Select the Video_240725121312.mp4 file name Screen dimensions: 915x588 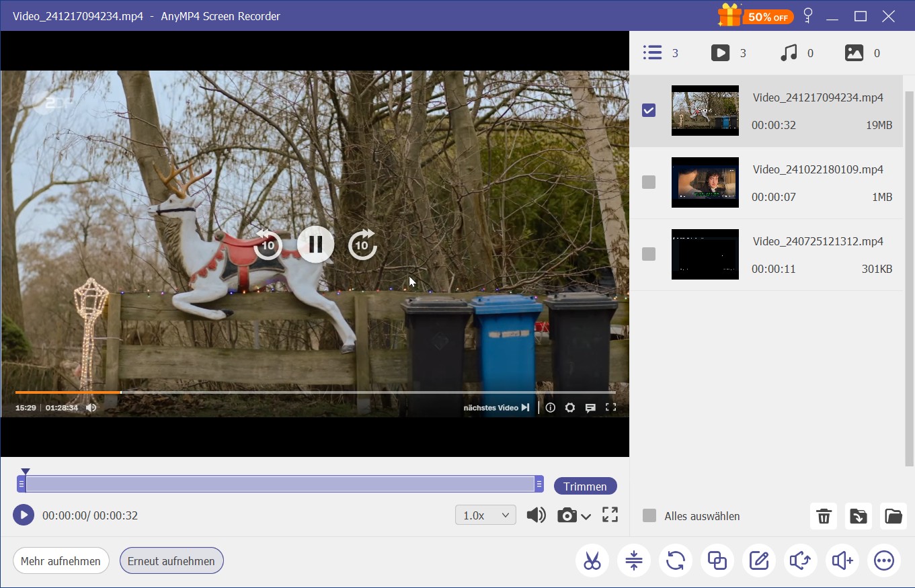point(818,241)
